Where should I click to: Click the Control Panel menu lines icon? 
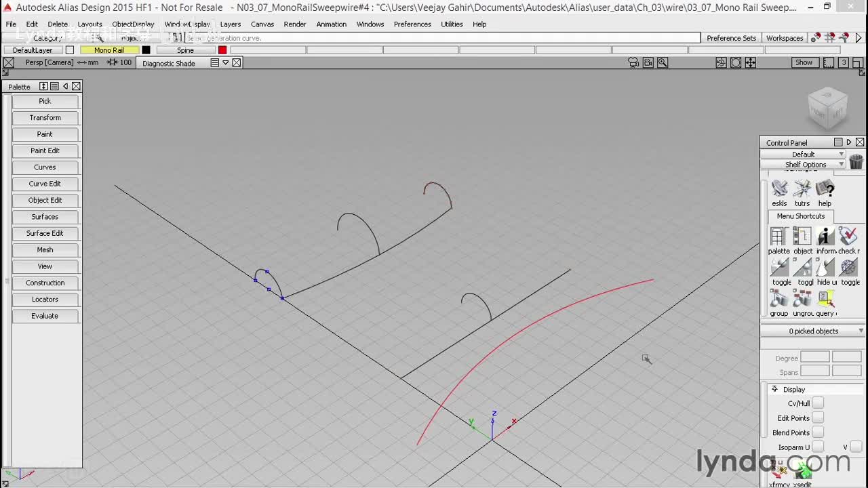(838, 142)
